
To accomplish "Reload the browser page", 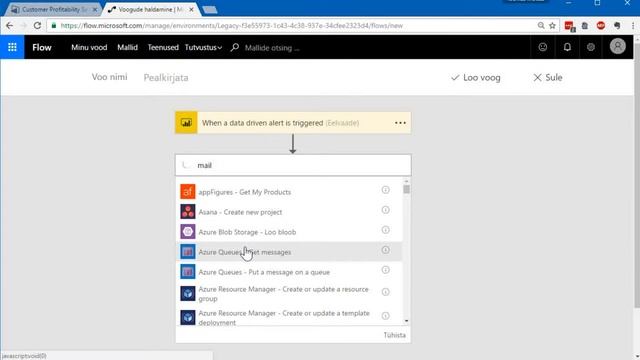I will (x=37, y=25).
